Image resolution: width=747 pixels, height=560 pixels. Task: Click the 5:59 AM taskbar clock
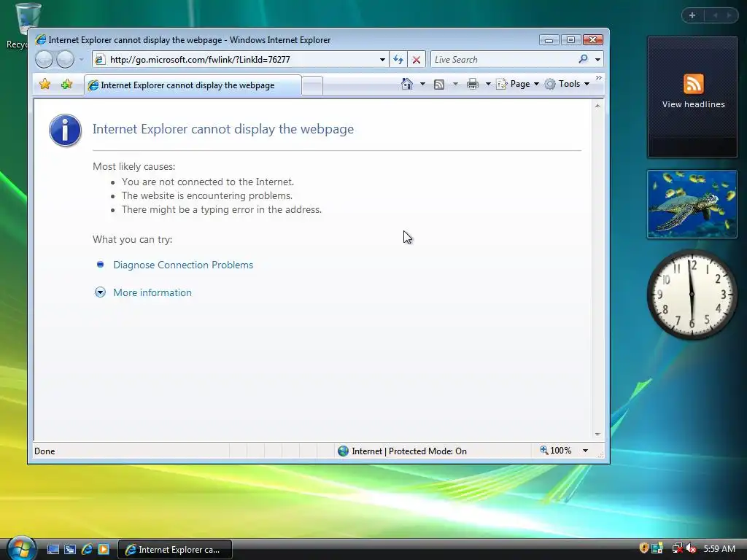tap(719, 548)
